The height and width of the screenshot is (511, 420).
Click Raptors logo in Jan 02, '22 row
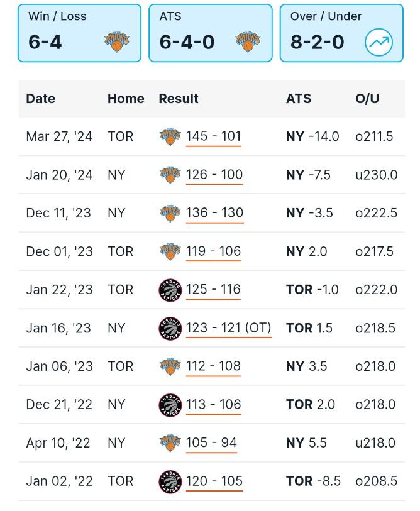[170, 481]
